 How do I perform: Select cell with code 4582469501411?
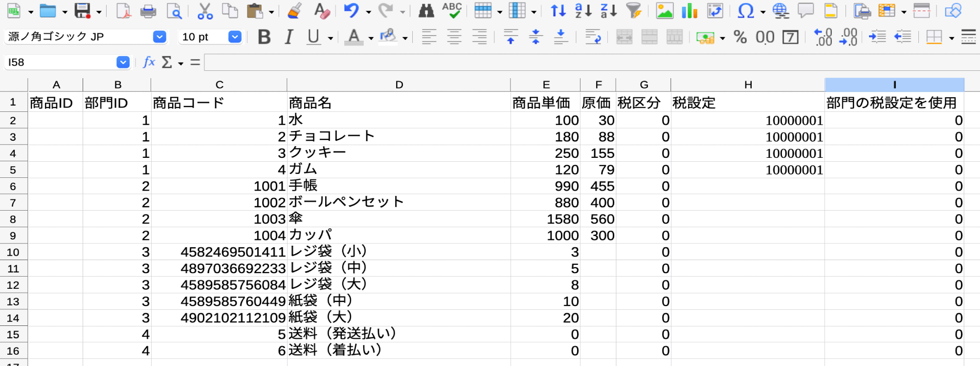[219, 252]
